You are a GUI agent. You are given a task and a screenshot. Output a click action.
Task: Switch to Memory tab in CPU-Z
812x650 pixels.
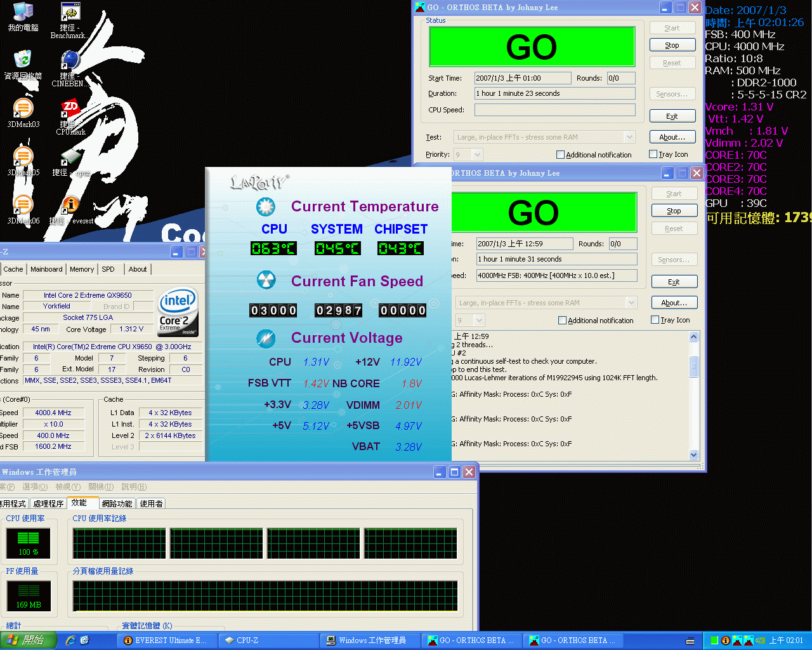click(x=82, y=269)
